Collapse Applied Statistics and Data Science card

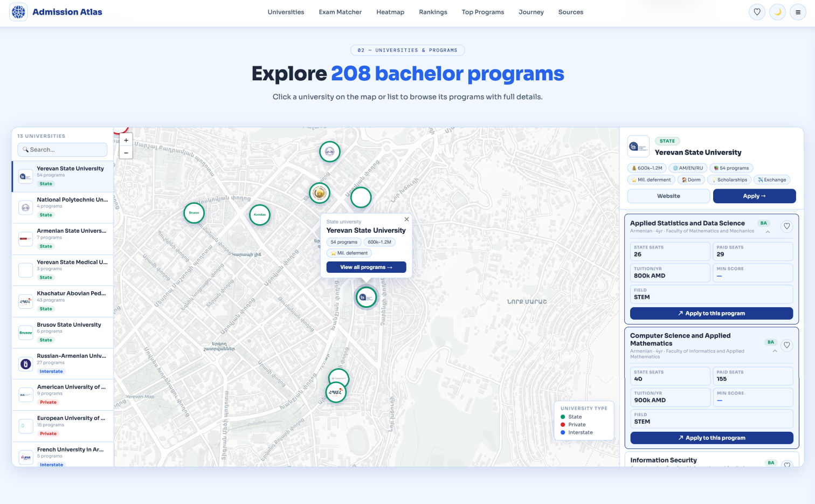[x=768, y=232]
